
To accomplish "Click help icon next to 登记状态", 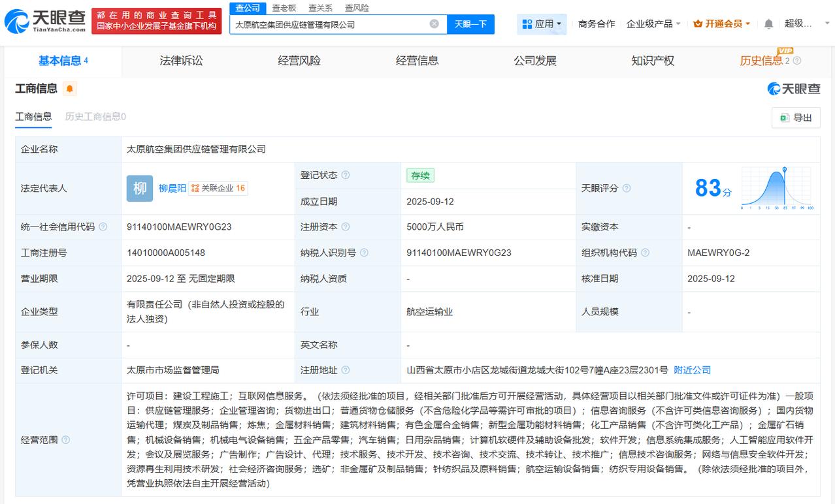I will 346,175.
